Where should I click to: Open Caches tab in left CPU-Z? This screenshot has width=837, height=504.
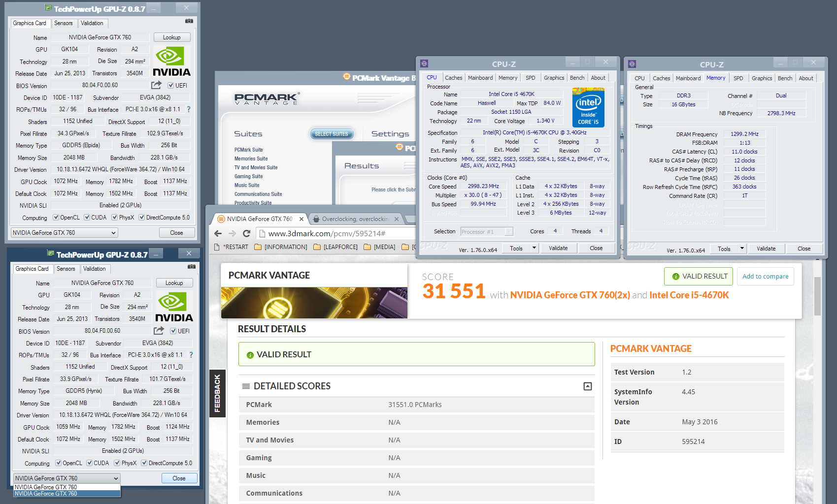click(454, 78)
